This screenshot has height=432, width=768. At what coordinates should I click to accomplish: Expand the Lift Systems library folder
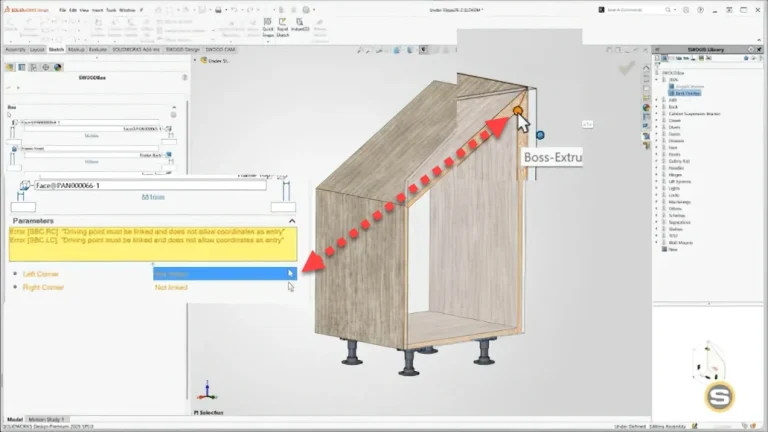(657, 182)
